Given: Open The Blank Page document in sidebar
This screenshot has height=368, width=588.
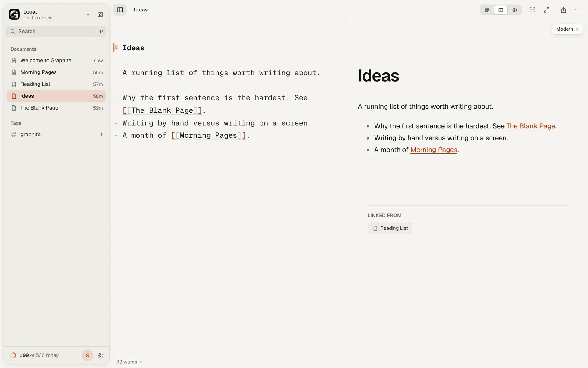Looking at the screenshot, I should tap(56, 108).
